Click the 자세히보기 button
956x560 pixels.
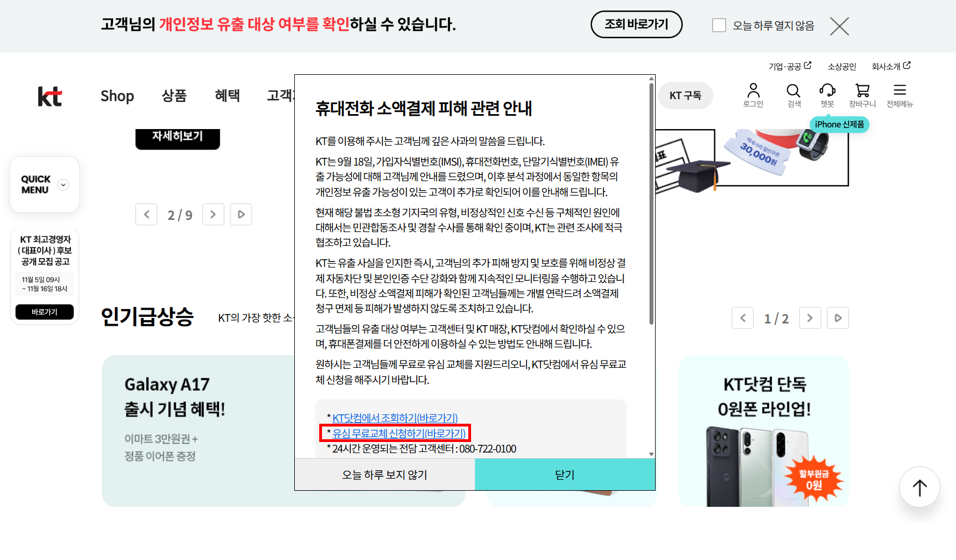click(x=177, y=138)
